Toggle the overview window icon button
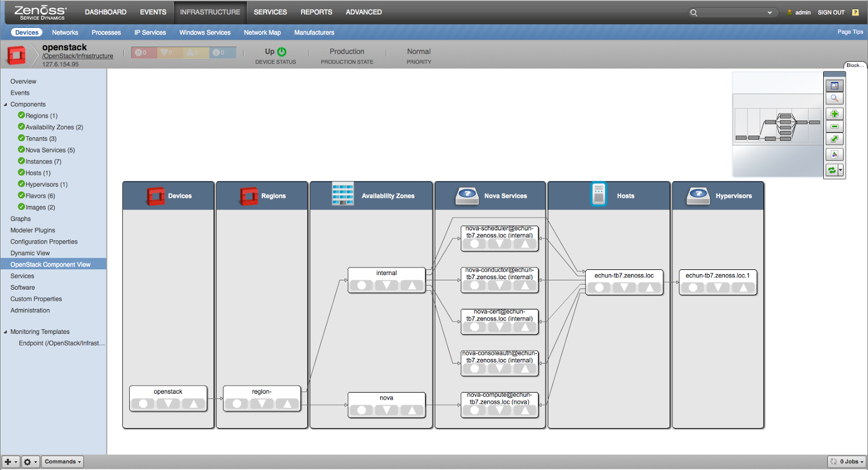This screenshot has width=868, height=470. [834, 86]
